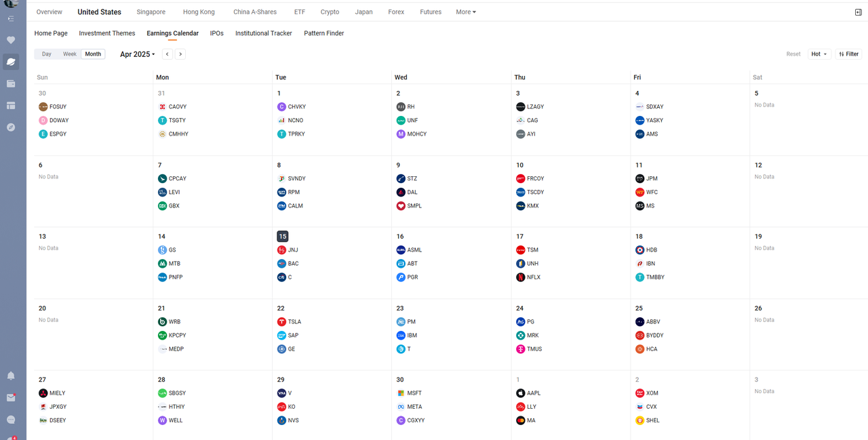
Task: Switch calendar to Day view
Action: coord(47,54)
